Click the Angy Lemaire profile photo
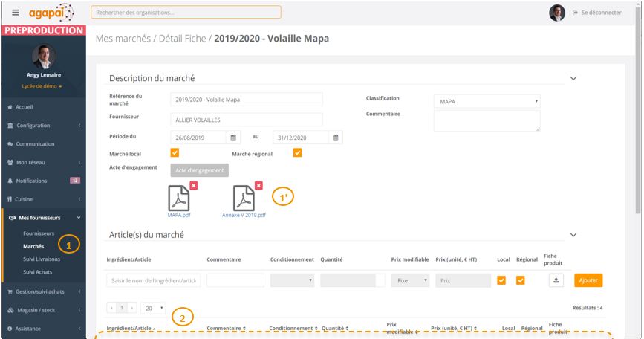644x339 pixels. coord(44,56)
